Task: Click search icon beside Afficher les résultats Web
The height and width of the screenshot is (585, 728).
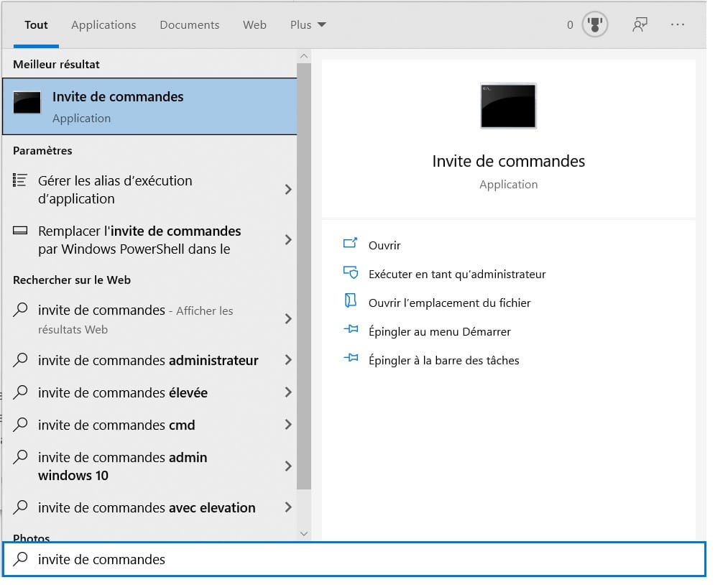Action: click(x=20, y=310)
